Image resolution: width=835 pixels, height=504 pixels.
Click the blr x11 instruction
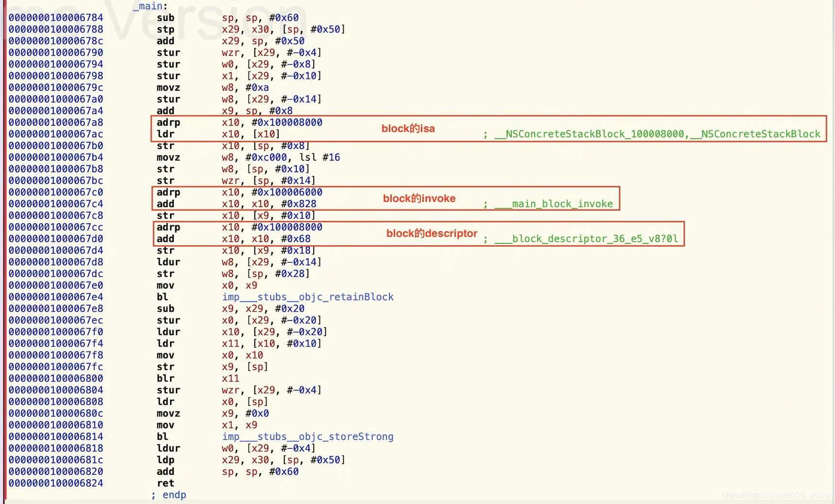[x=198, y=378]
